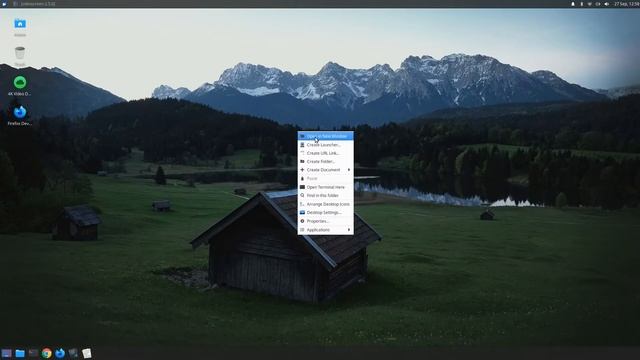
Task: Expand the Applications submenu
Action: [x=325, y=230]
